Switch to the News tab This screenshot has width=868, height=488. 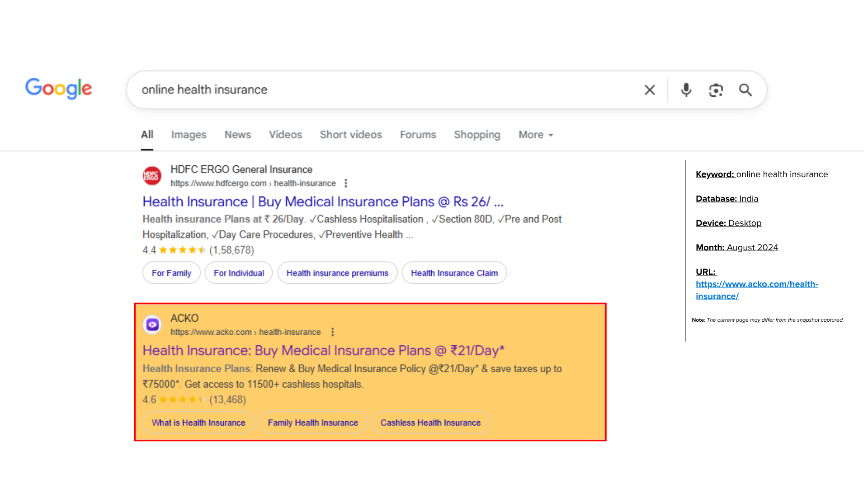[x=237, y=135]
